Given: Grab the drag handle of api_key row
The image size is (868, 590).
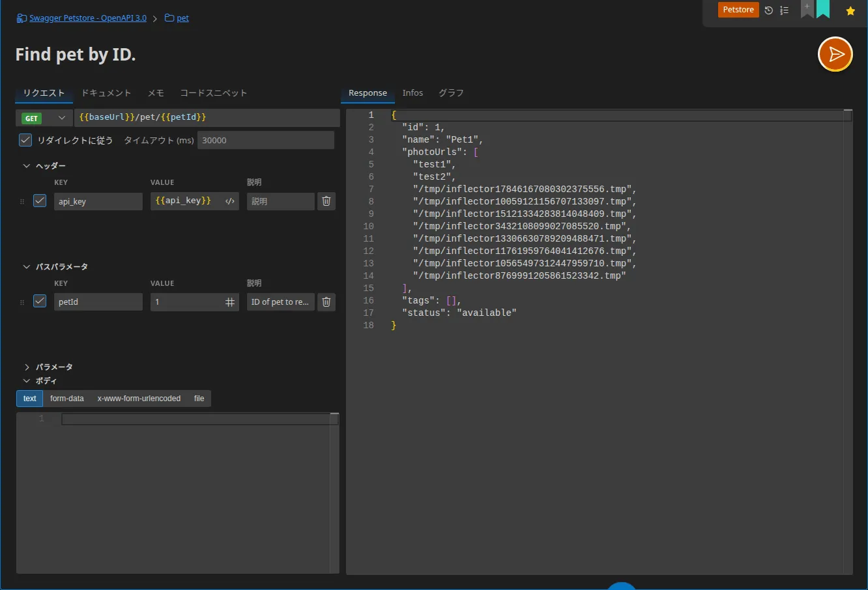Looking at the screenshot, I should click(22, 202).
